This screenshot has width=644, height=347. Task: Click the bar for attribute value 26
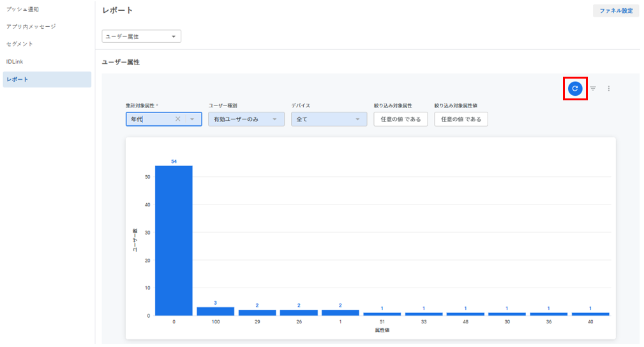[x=299, y=312]
